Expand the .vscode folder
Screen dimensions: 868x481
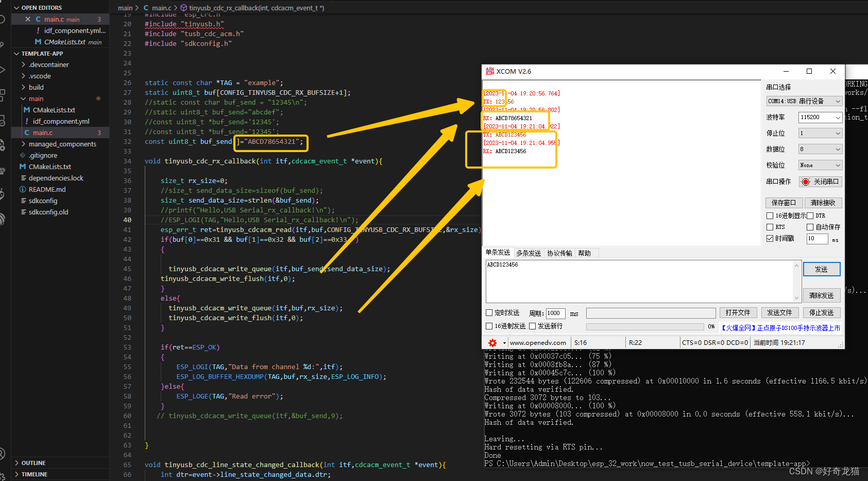(x=23, y=76)
